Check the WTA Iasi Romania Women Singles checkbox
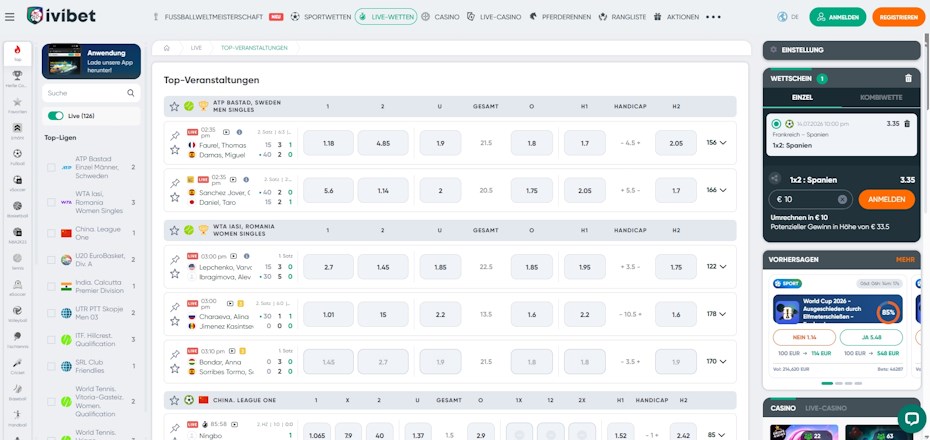The height and width of the screenshot is (440, 930). [x=51, y=202]
